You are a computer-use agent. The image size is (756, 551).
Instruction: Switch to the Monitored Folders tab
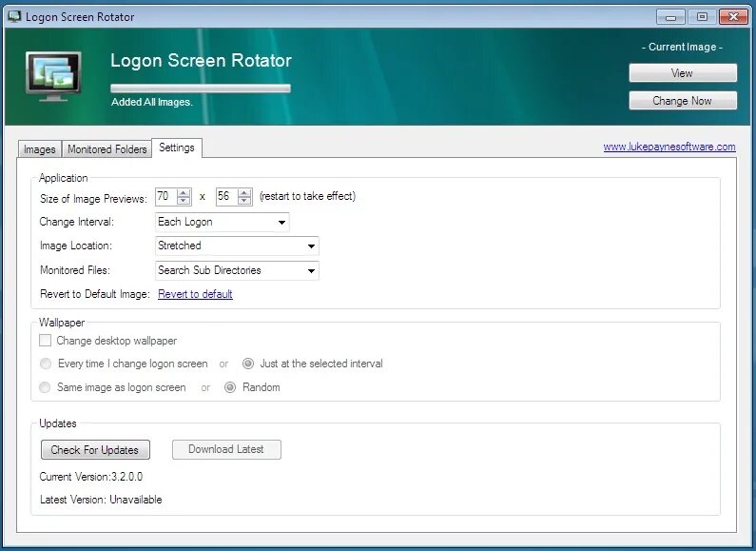tap(107, 149)
